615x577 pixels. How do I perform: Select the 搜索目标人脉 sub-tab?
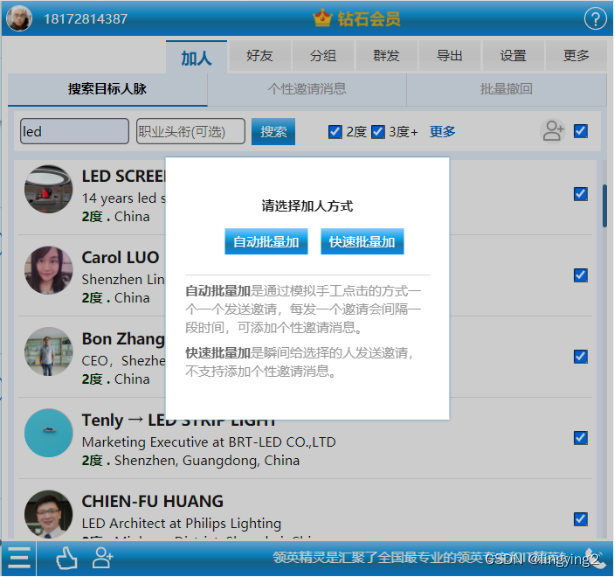tap(107, 89)
